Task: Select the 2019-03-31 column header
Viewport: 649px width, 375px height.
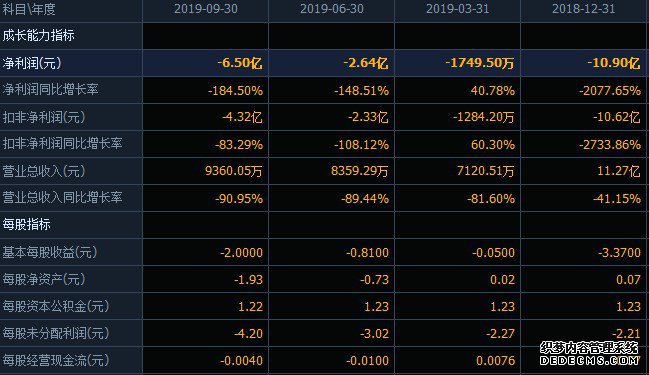Action: pyautogui.click(x=458, y=9)
